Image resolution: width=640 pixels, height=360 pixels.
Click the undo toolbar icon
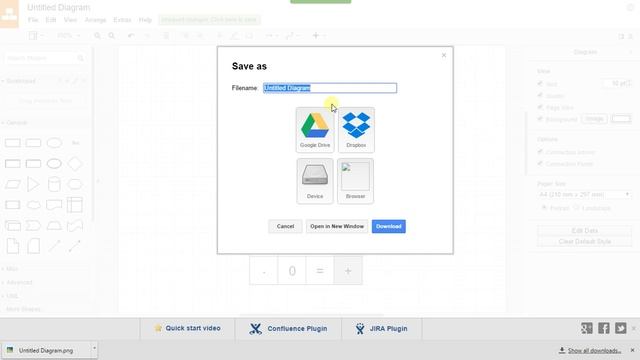tap(131, 36)
